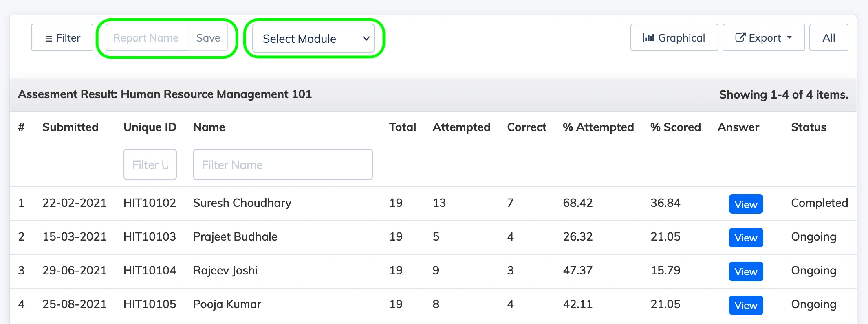The image size is (868, 324).
Task: Click % Scored value 15.79
Action: tap(665, 270)
